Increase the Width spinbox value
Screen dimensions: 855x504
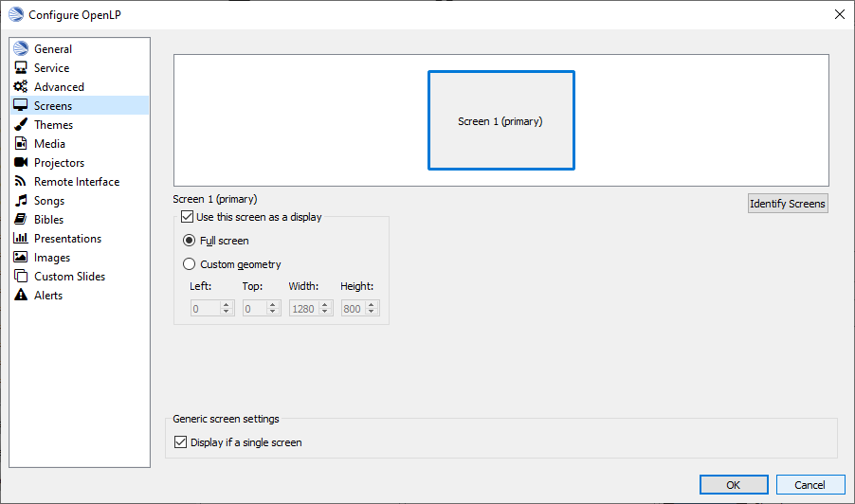coord(325,305)
